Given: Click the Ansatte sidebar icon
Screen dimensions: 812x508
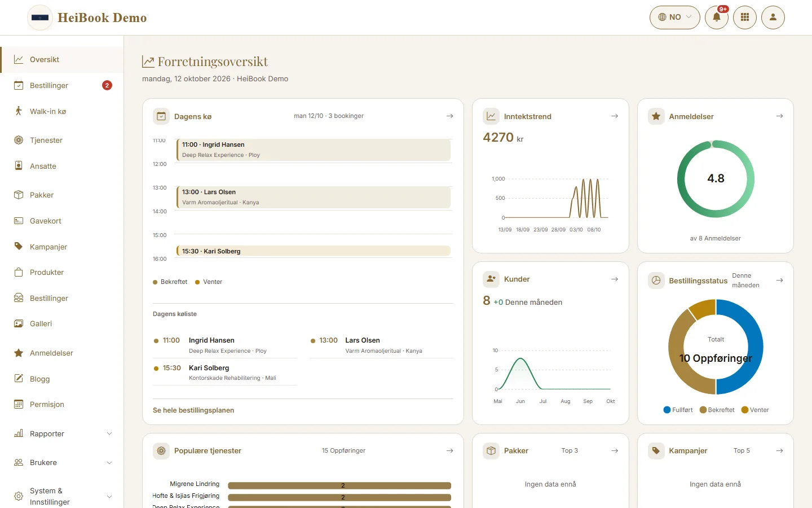Looking at the screenshot, I should [x=19, y=166].
